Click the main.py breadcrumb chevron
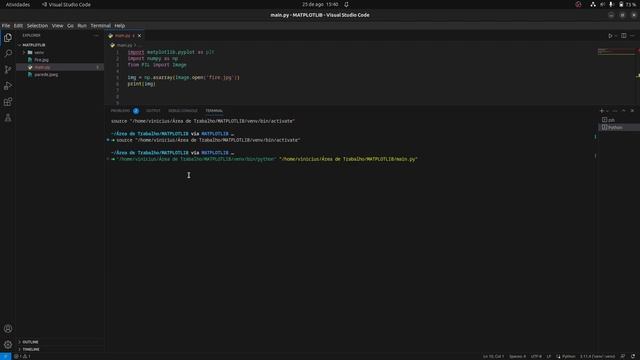This screenshot has width=640, height=360. pyautogui.click(x=135, y=45)
